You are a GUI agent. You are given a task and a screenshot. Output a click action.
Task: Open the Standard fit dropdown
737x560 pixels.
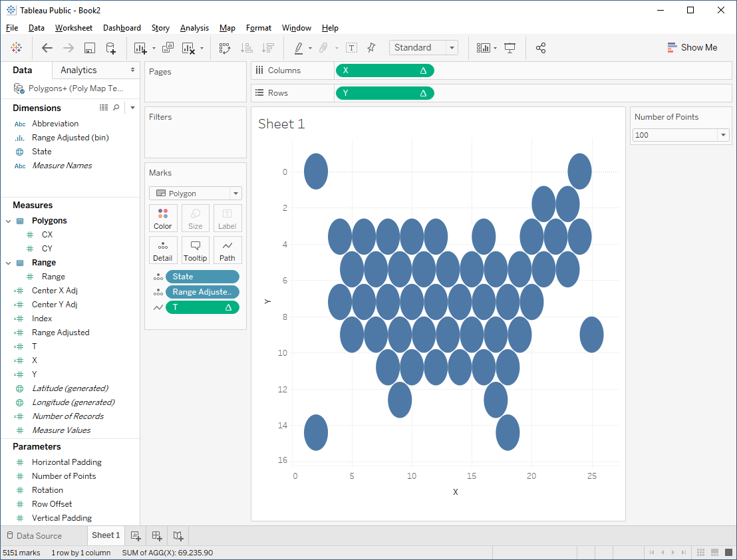point(452,47)
